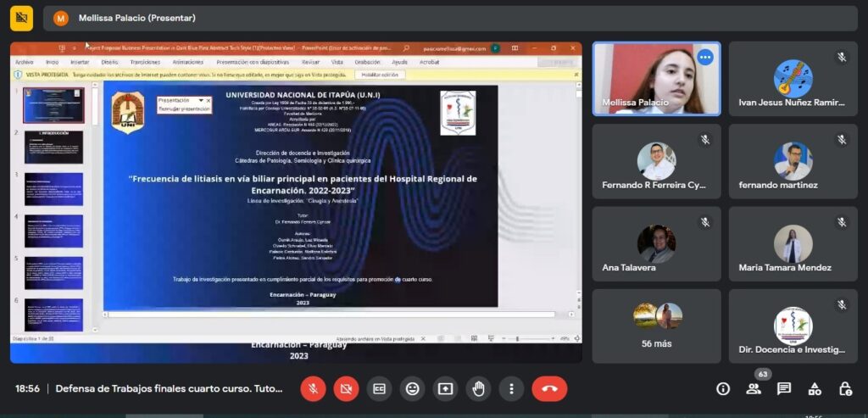Toggle closed captions (CC)
Viewport: 868px width, 418px height.
click(379, 388)
